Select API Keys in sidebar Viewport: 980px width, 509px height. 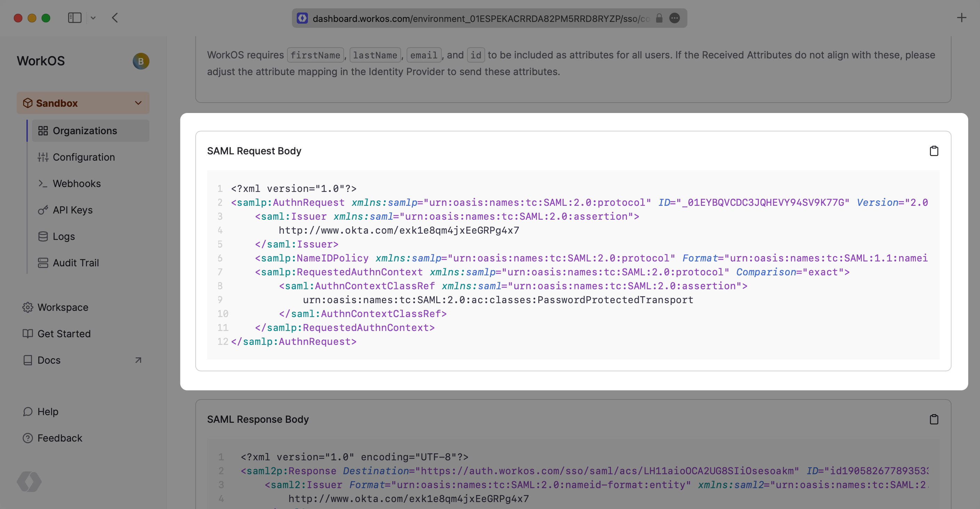tap(72, 210)
